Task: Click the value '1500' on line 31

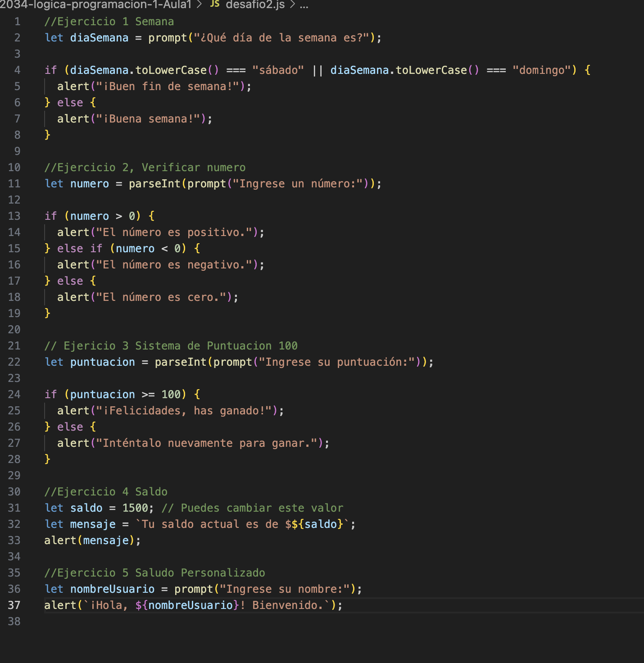Action: coord(135,508)
